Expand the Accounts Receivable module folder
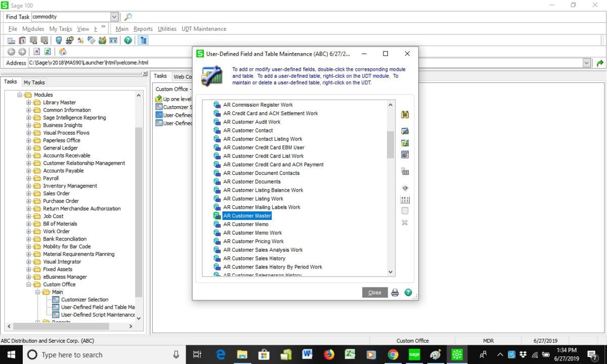 (29, 156)
